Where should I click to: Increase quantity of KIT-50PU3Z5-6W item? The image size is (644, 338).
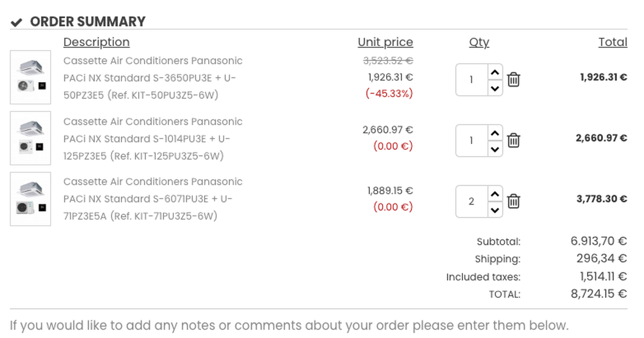click(495, 72)
